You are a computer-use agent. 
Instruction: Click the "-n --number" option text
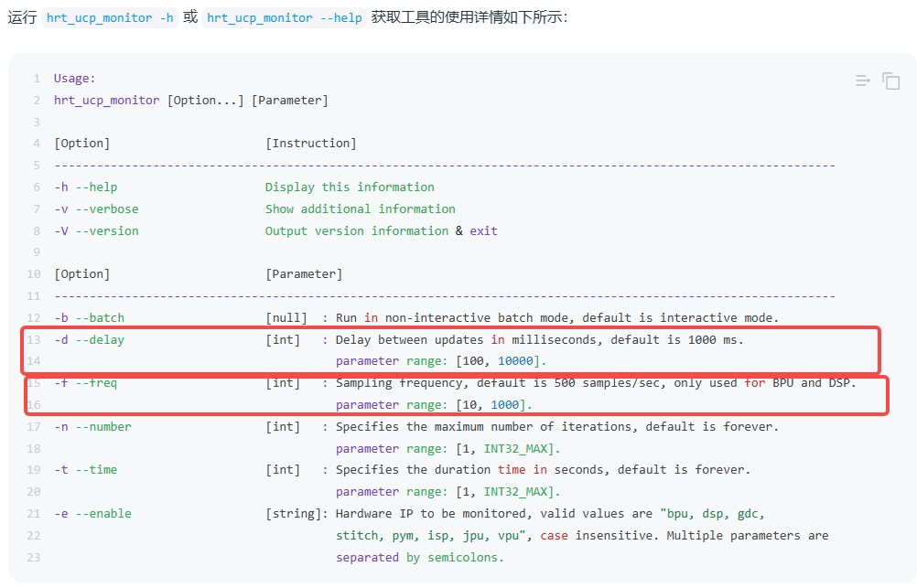pyautogui.click(x=92, y=427)
